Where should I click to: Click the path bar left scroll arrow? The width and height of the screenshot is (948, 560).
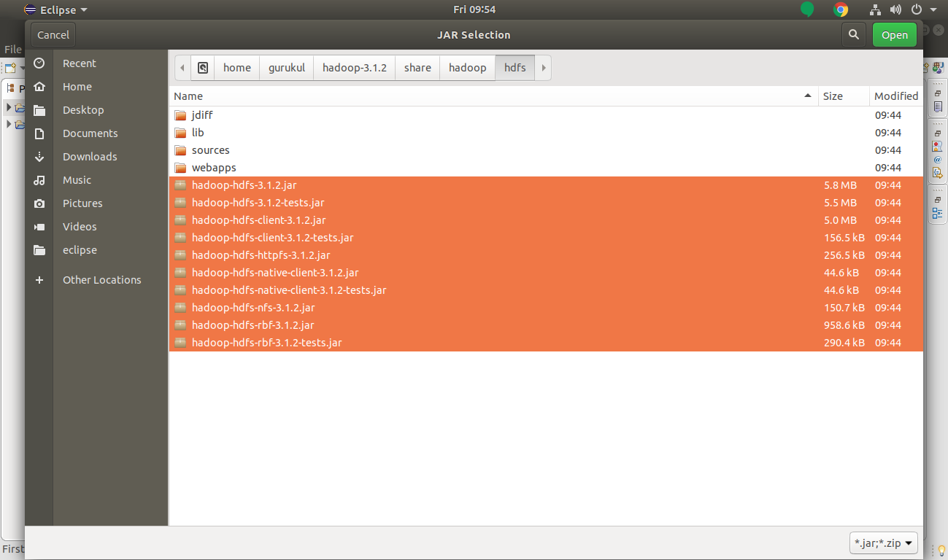pyautogui.click(x=182, y=68)
